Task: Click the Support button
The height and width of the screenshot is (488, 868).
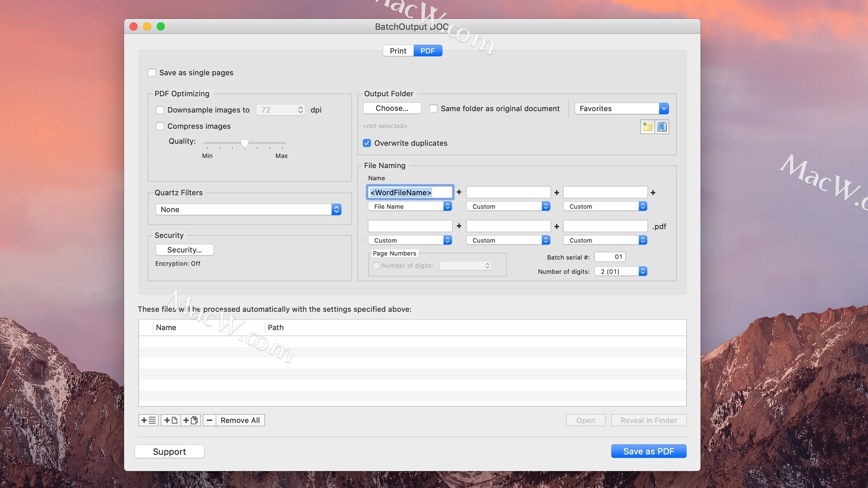Action: 170,452
